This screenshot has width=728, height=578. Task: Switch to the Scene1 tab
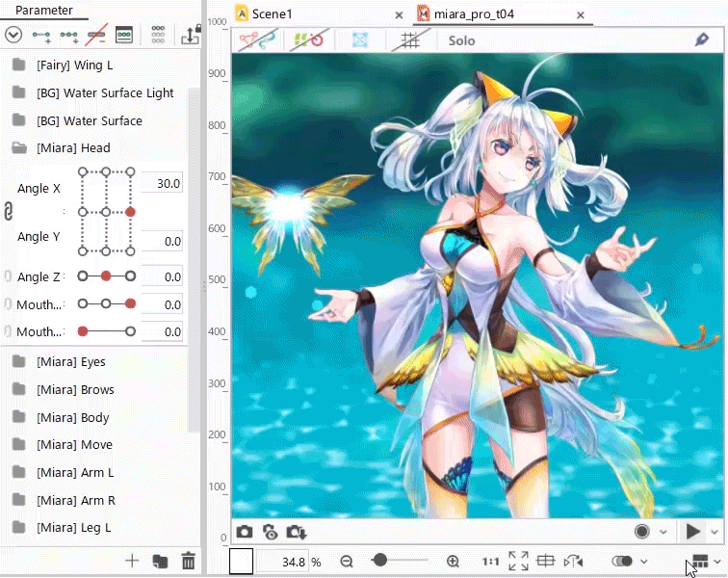coord(272,14)
